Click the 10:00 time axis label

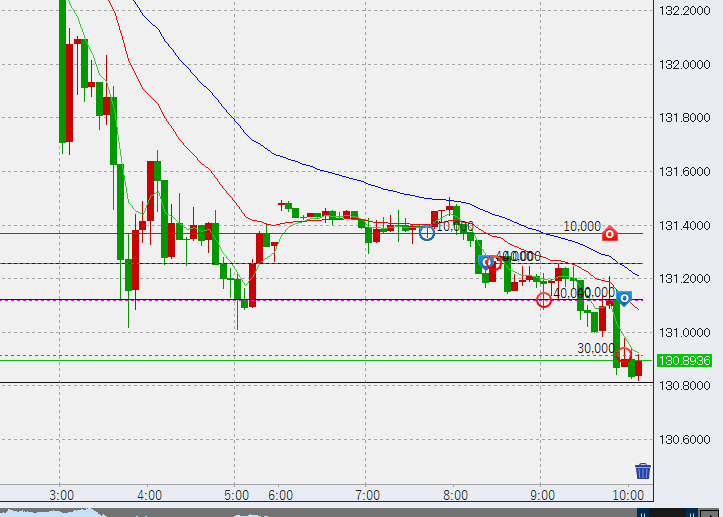[627, 495]
